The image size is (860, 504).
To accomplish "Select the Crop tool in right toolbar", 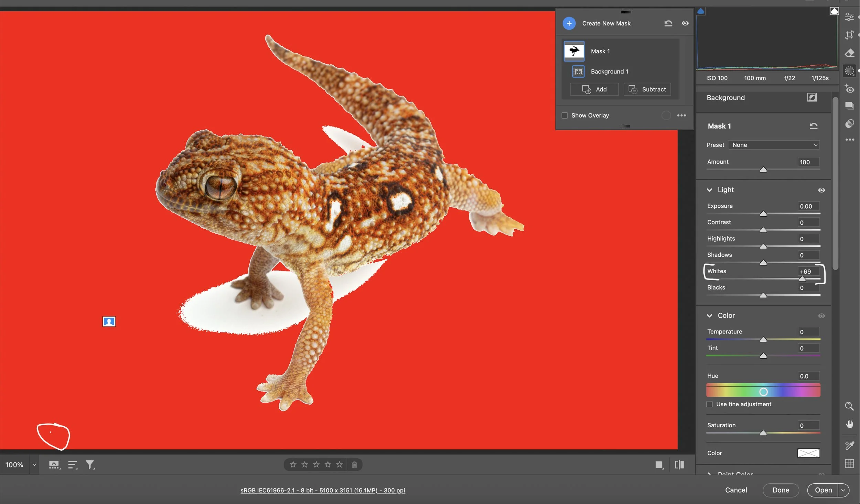I will [x=849, y=35].
